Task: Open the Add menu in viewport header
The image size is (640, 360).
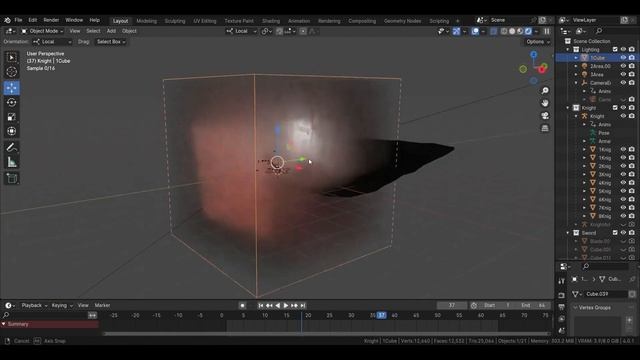Action: pos(111,31)
